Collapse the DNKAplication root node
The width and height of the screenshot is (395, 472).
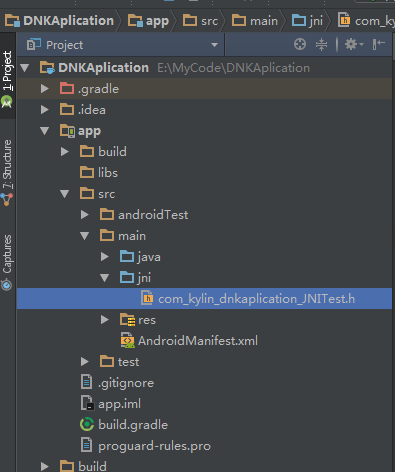coord(25,68)
